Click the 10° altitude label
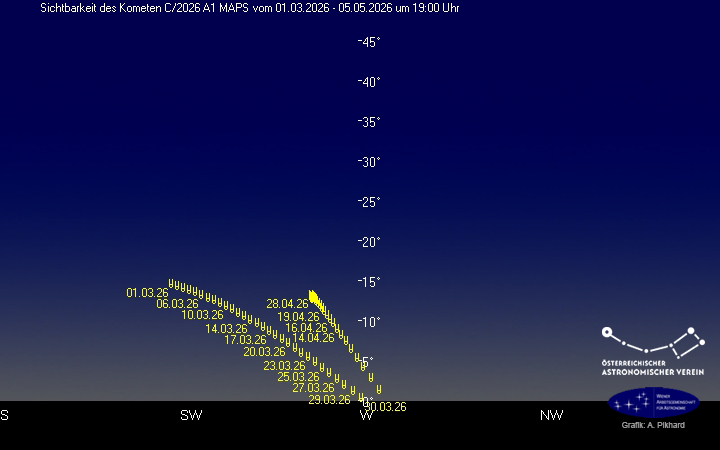The height and width of the screenshot is (450, 720). [x=369, y=322]
